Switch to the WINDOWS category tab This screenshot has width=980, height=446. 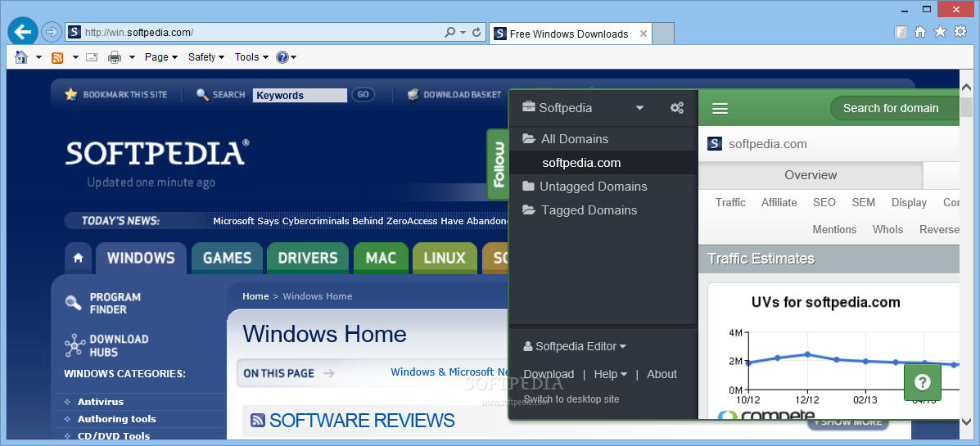pos(141,258)
